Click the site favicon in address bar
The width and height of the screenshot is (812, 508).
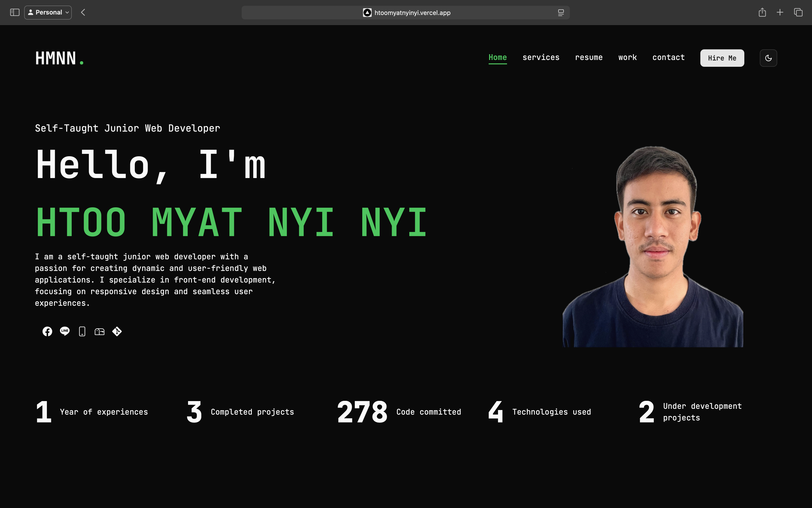(x=367, y=13)
